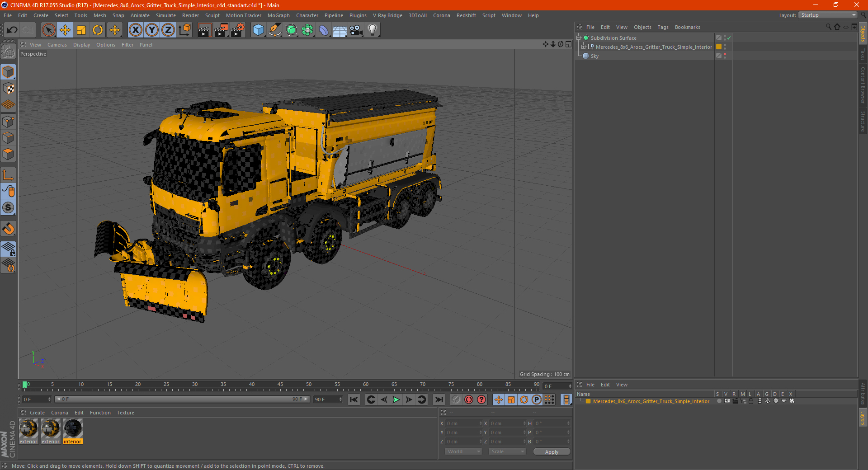Screen dimensions: 868x470
Task: Add a Light object
Action: (373, 30)
